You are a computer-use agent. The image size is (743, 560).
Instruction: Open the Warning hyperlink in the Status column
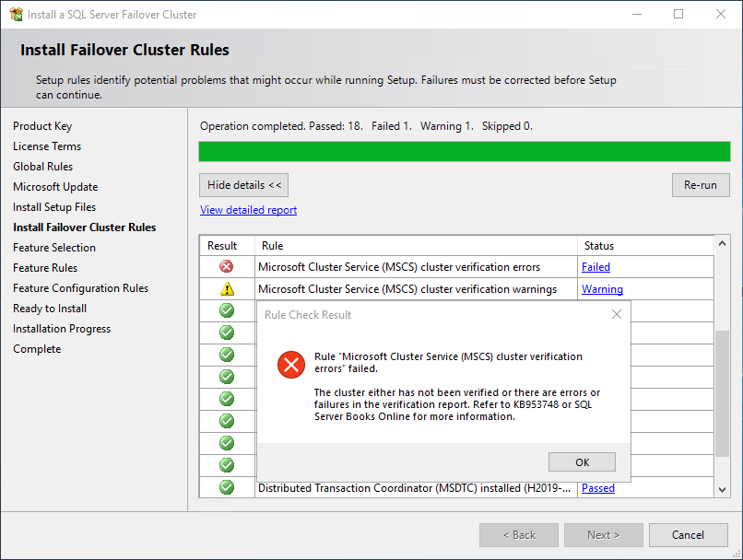(x=602, y=287)
